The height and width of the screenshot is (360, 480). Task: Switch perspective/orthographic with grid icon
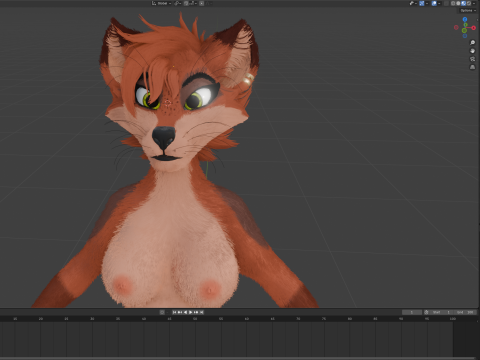pos(472,67)
